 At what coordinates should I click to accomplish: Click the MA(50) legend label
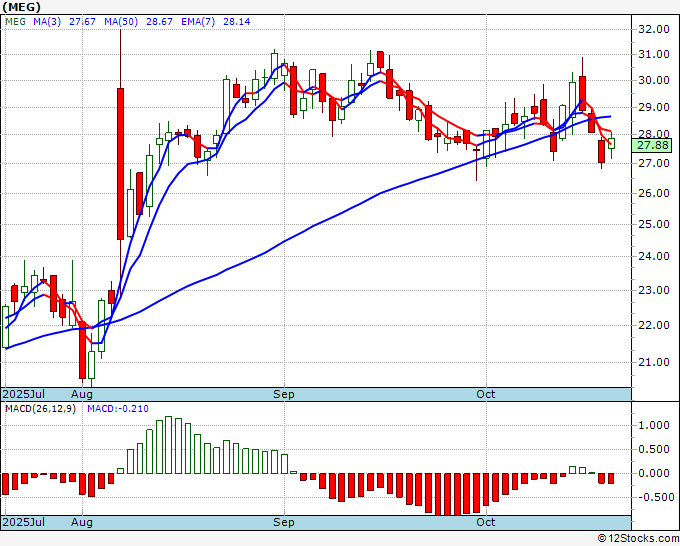click(121, 21)
